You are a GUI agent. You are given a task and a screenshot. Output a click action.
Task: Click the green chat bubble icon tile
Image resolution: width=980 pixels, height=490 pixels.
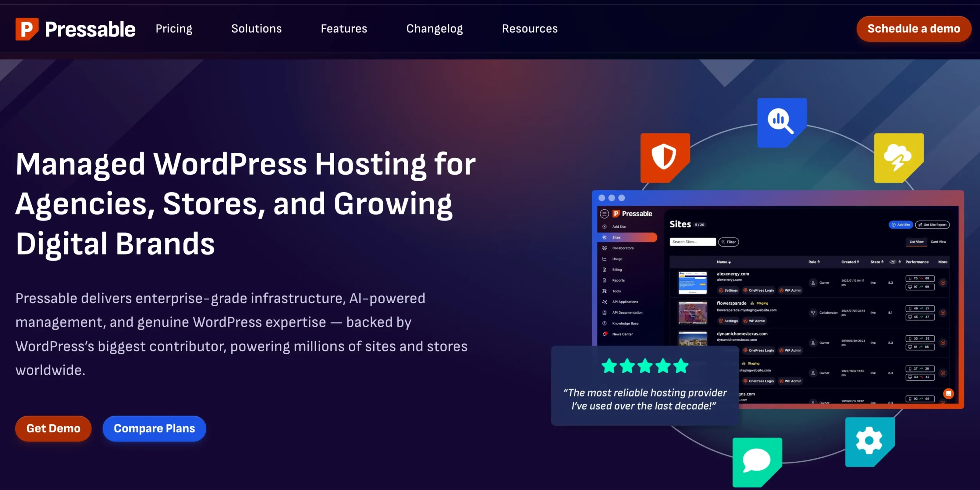pos(757,462)
